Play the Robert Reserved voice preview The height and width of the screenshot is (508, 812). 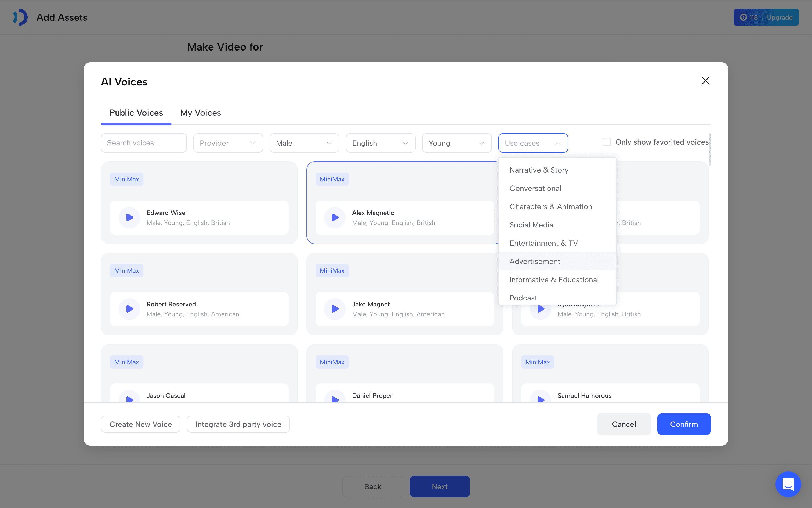tap(129, 309)
